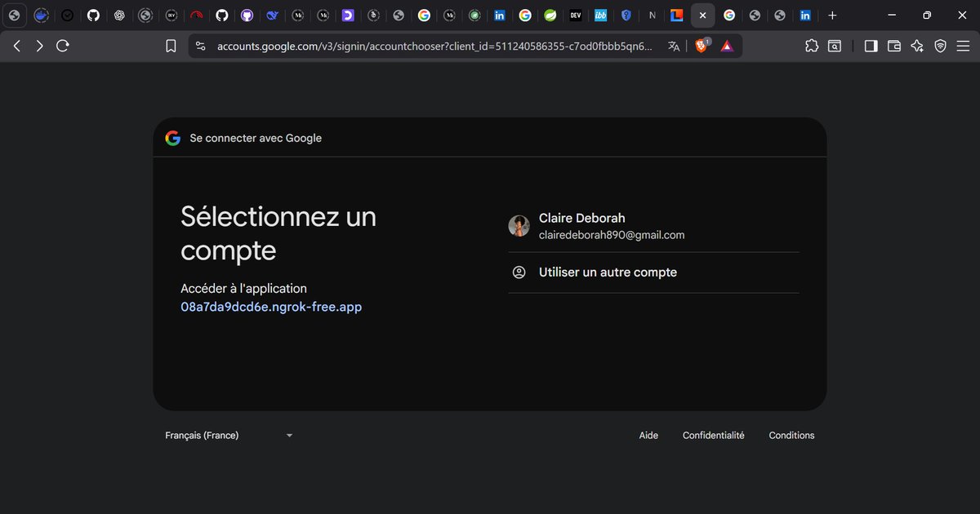The image size is (980, 514).
Task: Switch to the orange L icon tab
Action: click(x=676, y=16)
